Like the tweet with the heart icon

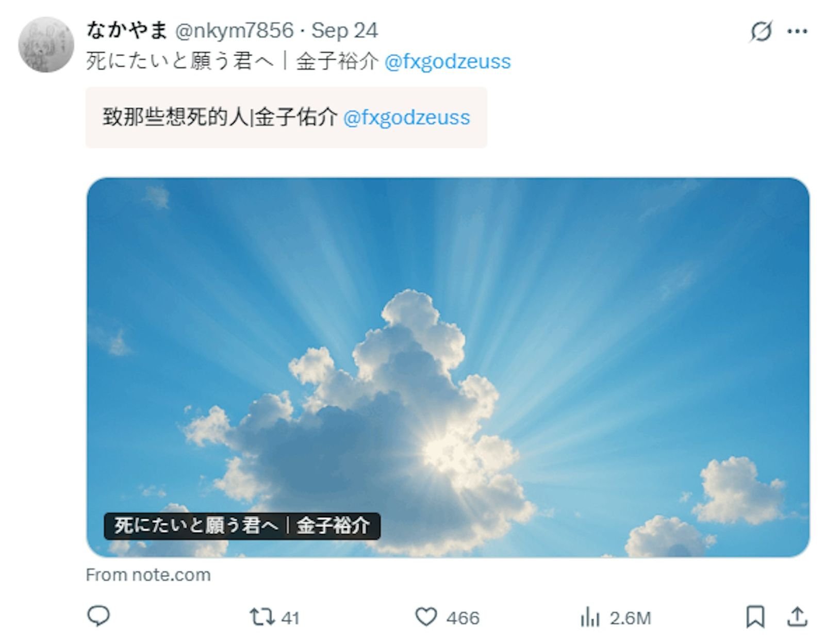[426, 617]
